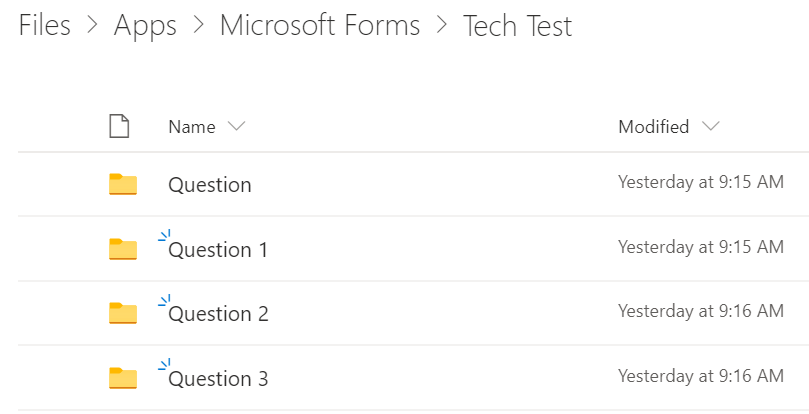
Task: Click the new-item indicator beside Question 2
Action: [164, 301]
